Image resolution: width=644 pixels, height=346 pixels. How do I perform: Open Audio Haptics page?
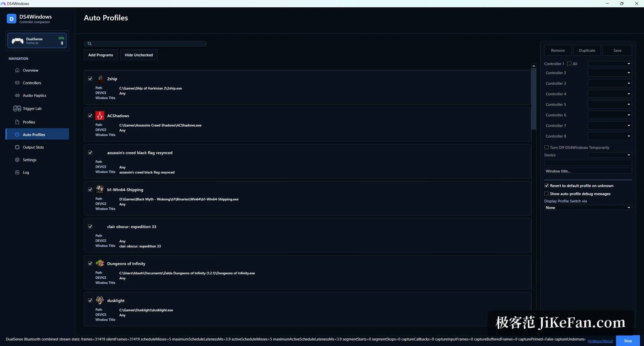(37, 95)
